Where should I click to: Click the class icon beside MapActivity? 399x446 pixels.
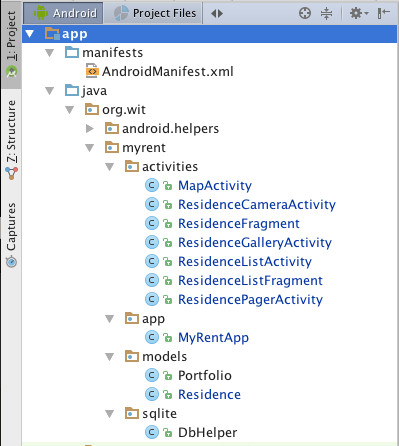click(x=152, y=185)
